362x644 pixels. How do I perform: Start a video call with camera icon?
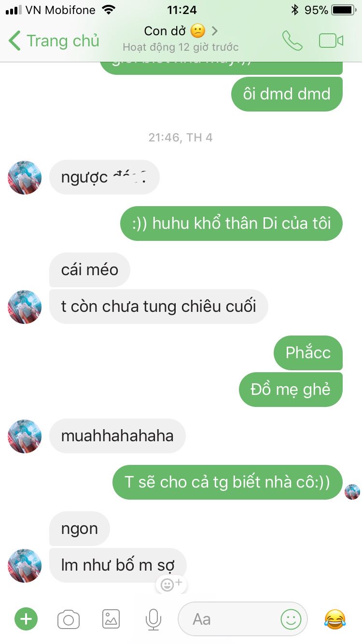[x=331, y=41]
